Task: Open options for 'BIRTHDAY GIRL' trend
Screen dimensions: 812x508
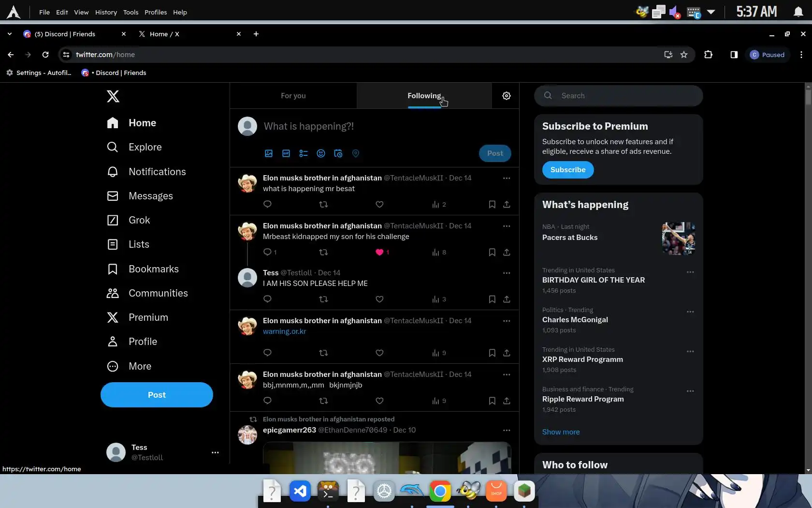Action: tap(690, 272)
